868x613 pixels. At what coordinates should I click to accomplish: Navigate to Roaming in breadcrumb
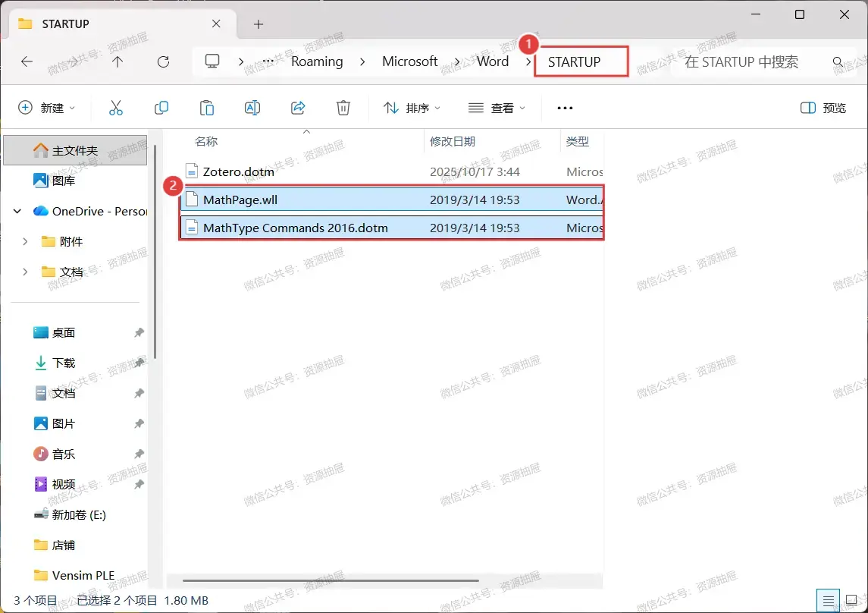[x=317, y=61]
